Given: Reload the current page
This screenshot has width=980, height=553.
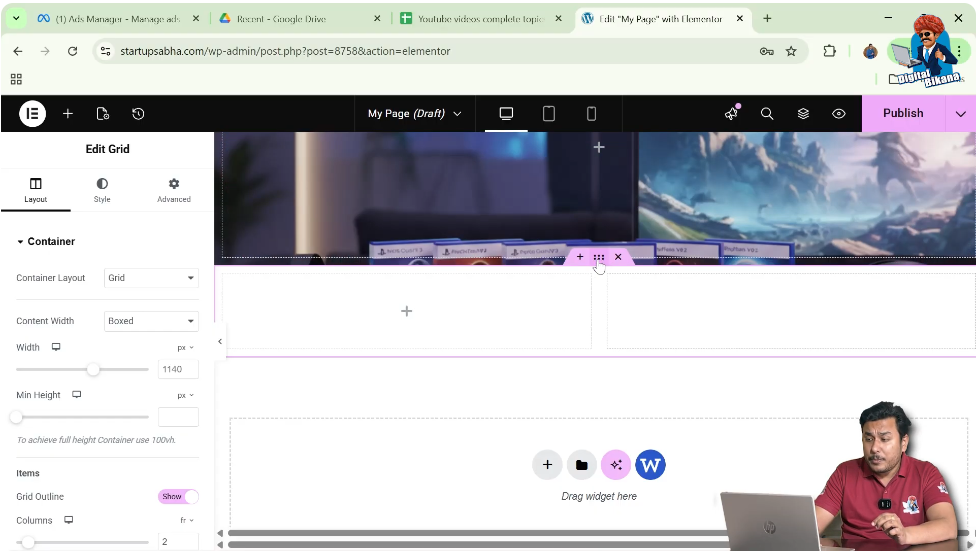Looking at the screenshot, I should tap(72, 51).
